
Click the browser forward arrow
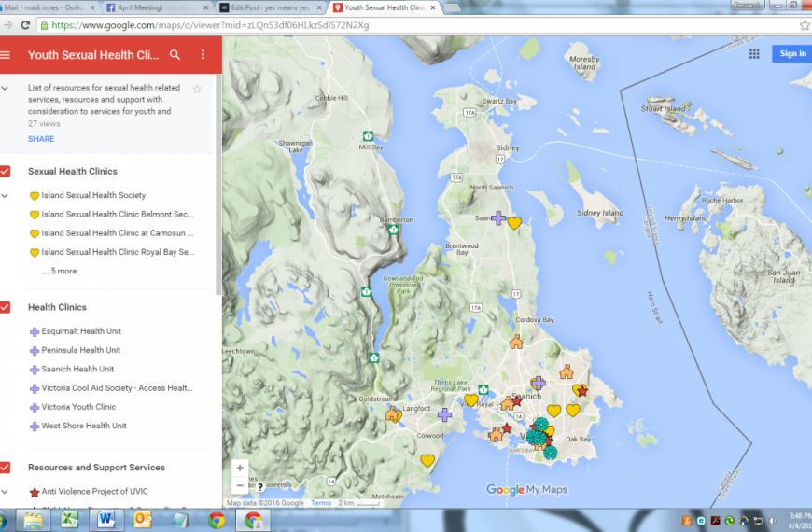tap(7, 25)
